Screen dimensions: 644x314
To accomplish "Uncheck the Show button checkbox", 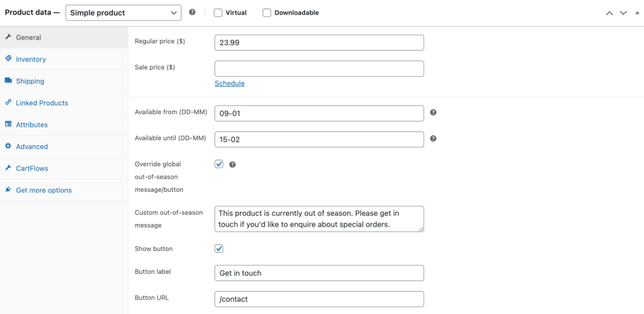I will pos(219,249).
